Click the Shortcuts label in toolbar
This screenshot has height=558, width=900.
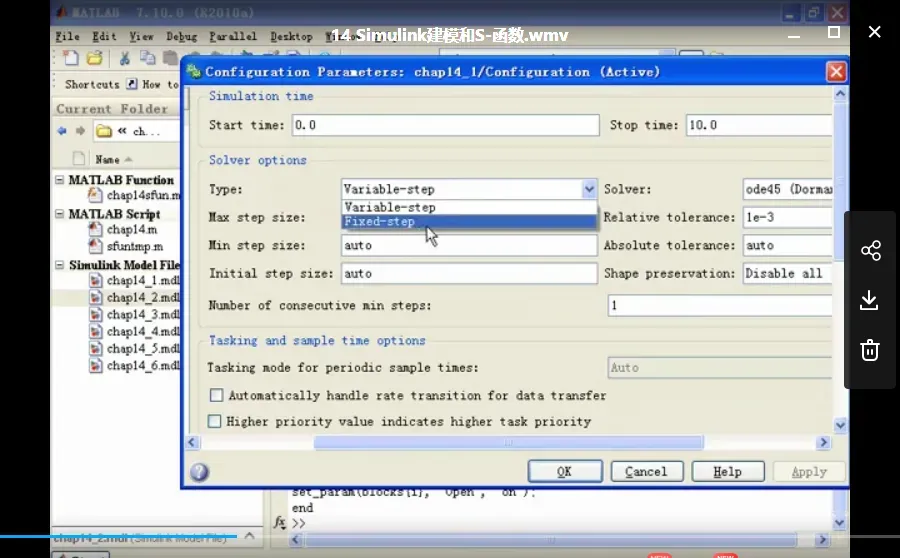92,84
